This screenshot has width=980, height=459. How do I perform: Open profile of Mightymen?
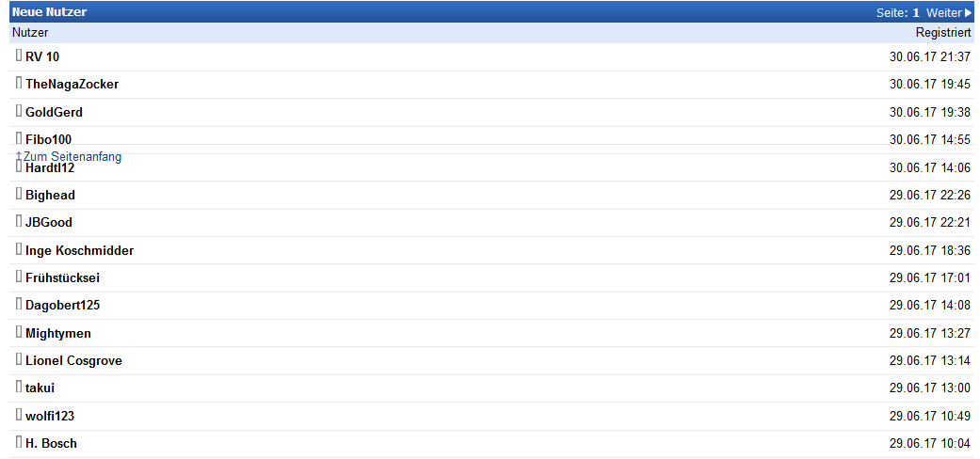pos(58,334)
